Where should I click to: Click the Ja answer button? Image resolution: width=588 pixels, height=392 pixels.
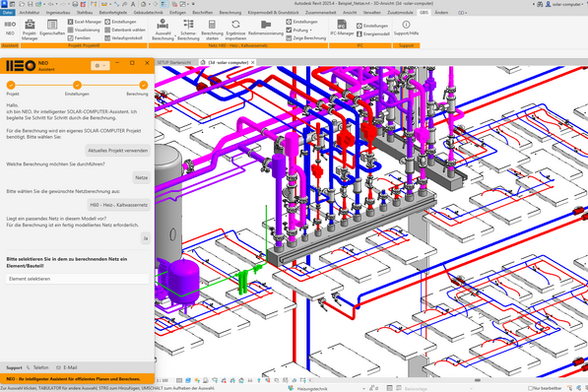[146, 238]
